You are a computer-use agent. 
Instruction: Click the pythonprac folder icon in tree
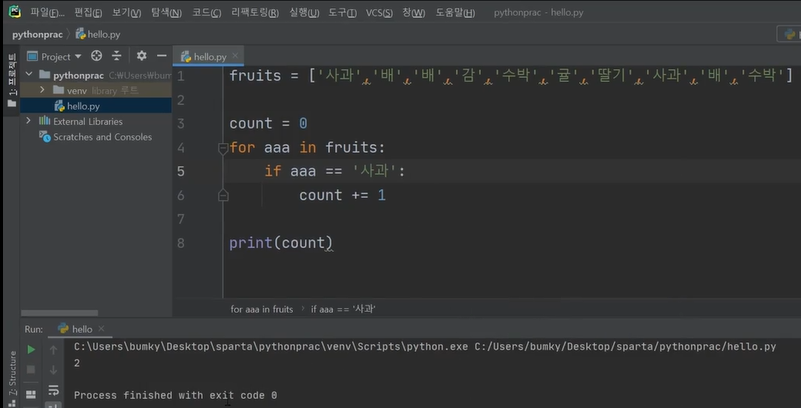(45, 75)
